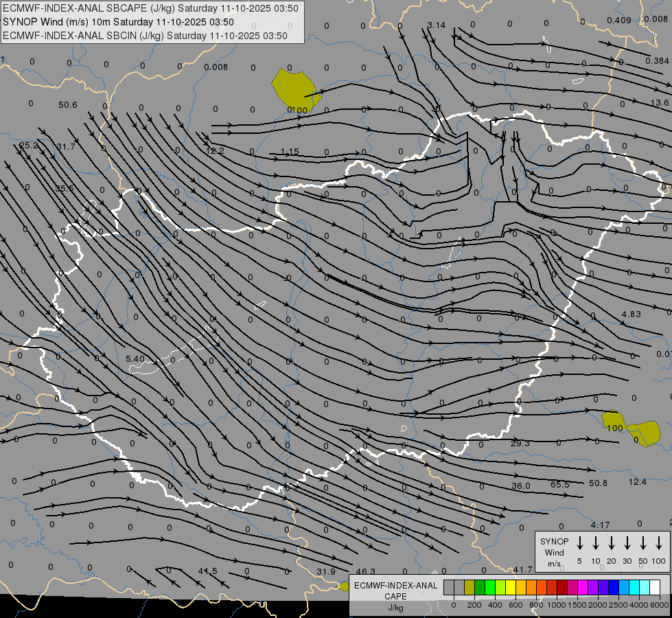Click the '1000' tick label on CAPE scale
672x618 pixels.
(557, 605)
